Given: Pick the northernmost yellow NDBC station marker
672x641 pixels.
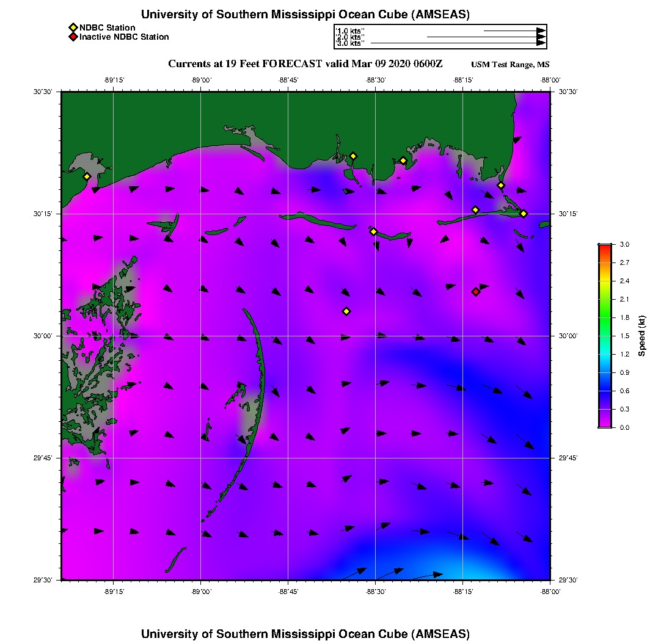Looking at the screenshot, I should tap(353, 156).
